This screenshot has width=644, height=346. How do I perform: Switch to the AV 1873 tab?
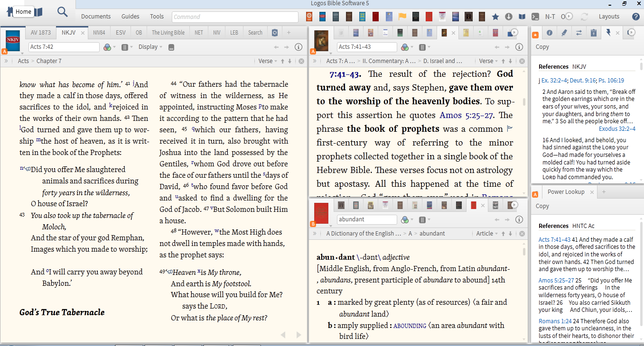pyautogui.click(x=40, y=33)
